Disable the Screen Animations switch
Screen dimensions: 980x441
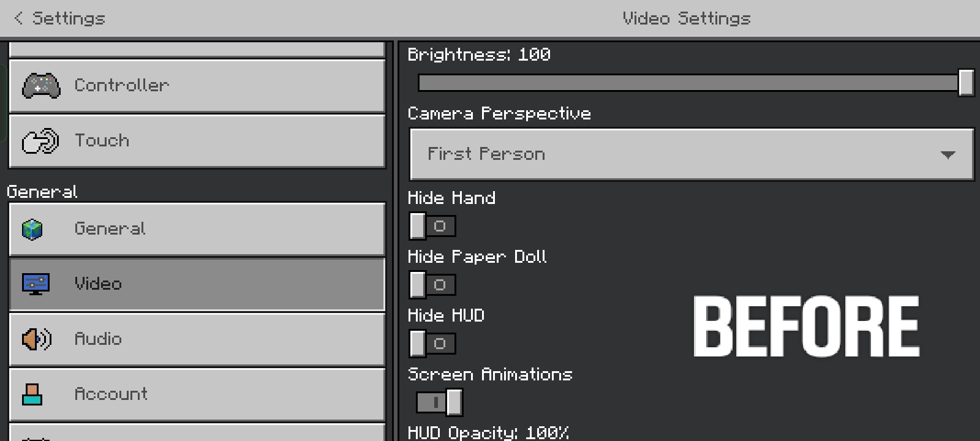(439, 402)
